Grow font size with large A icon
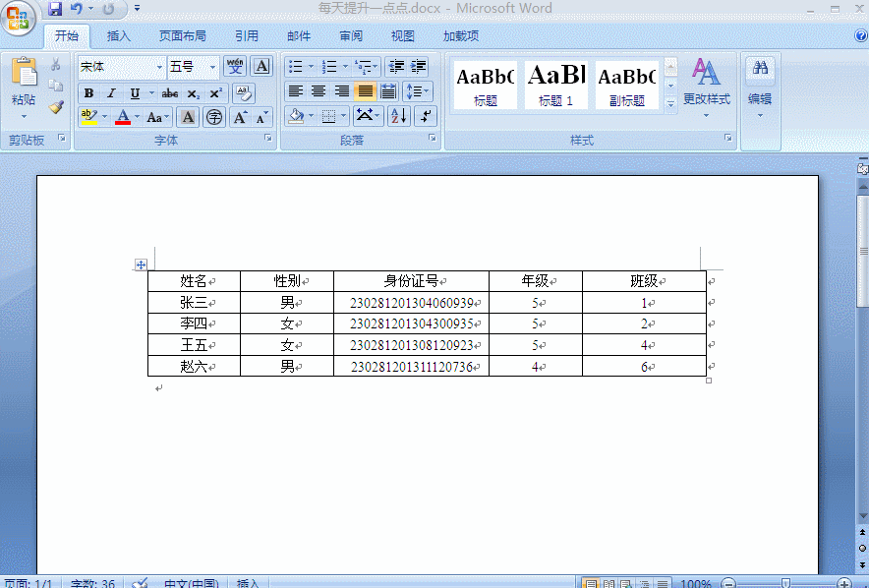869x588 pixels. 240,117
